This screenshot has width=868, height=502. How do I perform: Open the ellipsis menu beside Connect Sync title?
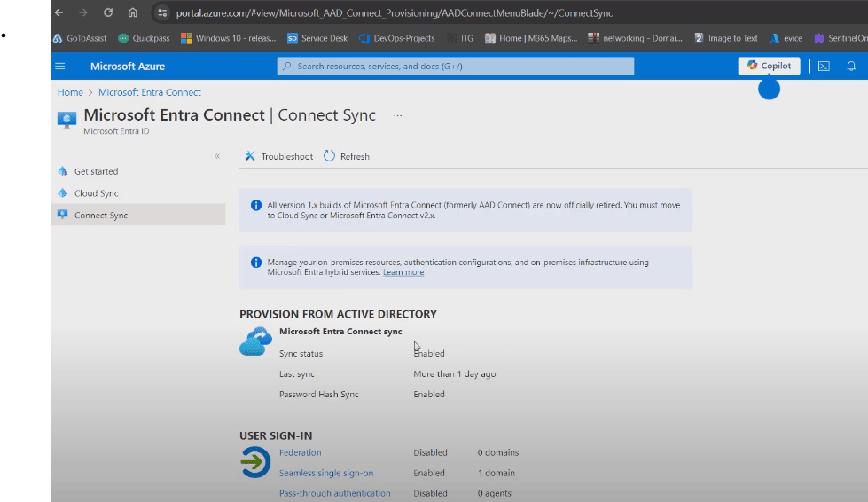(398, 115)
